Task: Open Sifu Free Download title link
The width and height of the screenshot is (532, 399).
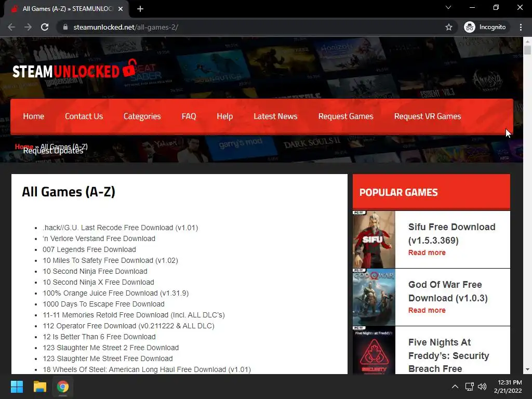Action: pyautogui.click(x=451, y=233)
